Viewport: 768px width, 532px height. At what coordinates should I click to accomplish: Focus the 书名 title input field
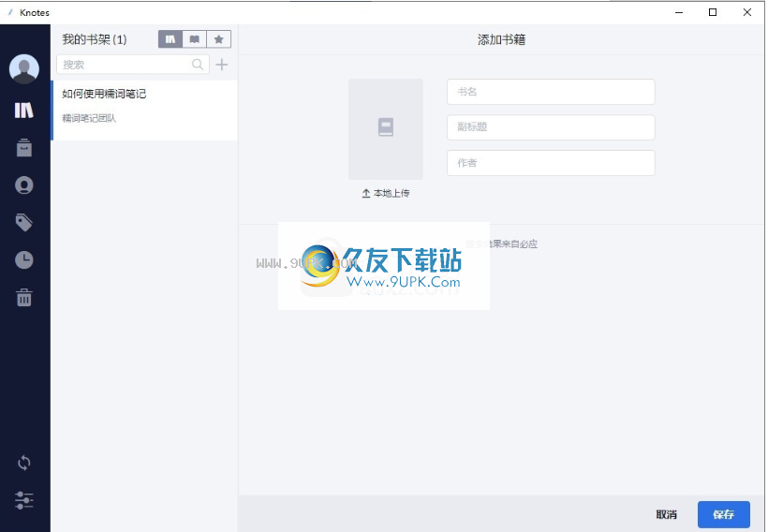(551, 92)
